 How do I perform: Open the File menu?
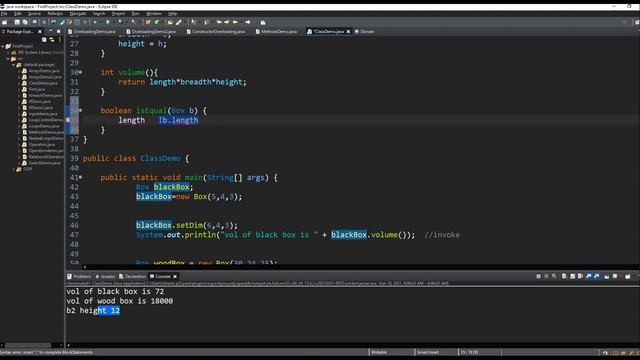[4, 13]
